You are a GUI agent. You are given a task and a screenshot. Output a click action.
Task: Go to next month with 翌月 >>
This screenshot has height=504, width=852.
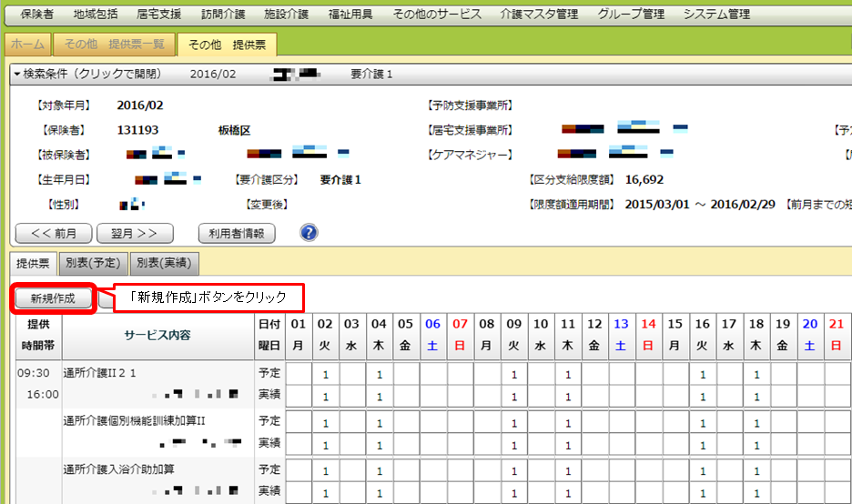point(135,233)
